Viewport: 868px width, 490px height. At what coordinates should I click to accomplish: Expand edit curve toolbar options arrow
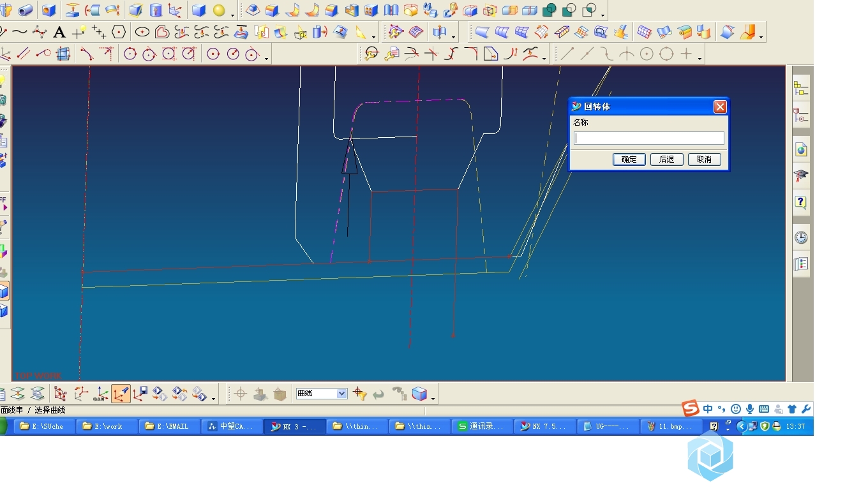click(544, 58)
